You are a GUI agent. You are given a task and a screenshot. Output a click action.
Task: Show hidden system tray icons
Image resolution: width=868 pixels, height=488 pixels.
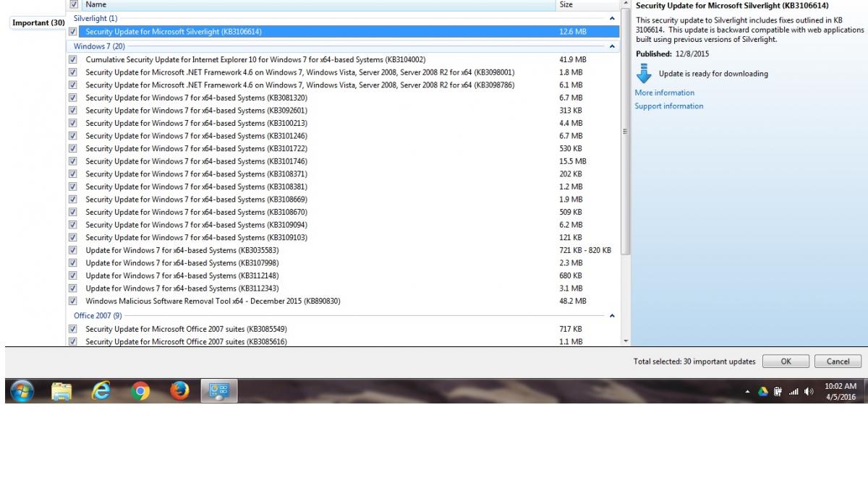click(748, 392)
